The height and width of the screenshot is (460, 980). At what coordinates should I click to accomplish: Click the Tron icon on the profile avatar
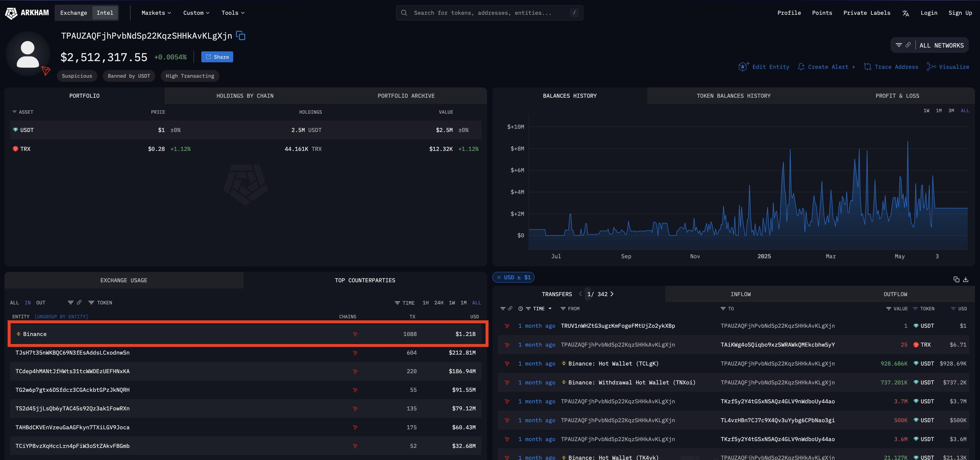pyautogui.click(x=46, y=71)
